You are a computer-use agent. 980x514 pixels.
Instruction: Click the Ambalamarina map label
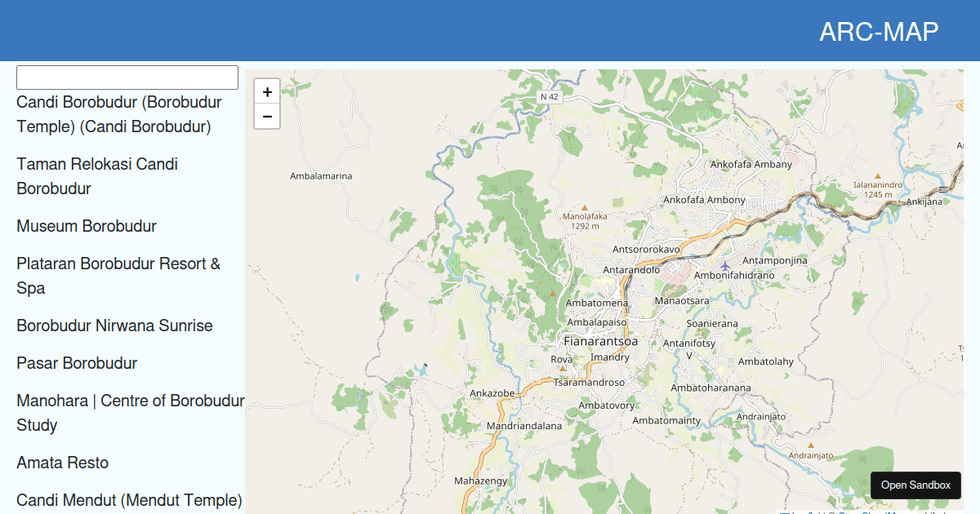(x=321, y=176)
